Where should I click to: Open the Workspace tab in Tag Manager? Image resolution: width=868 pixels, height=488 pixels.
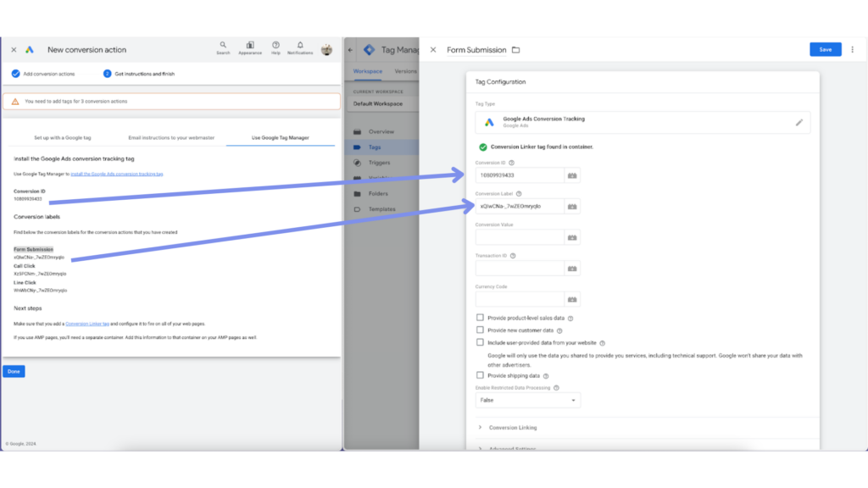coord(368,71)
